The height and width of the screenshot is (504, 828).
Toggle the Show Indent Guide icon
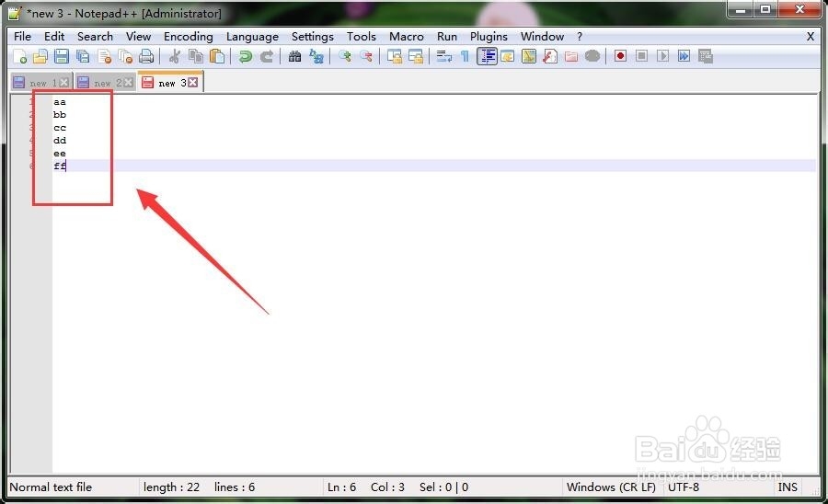[x=487, y=56]
